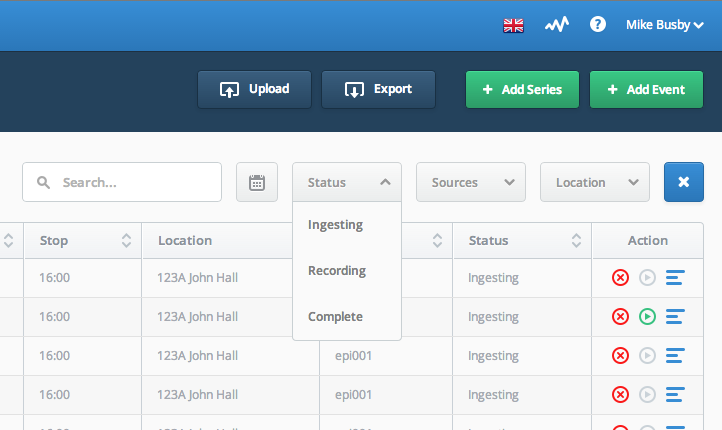Click red delete icon in third row
Screen dimensions: 722x430
point(620,355)
